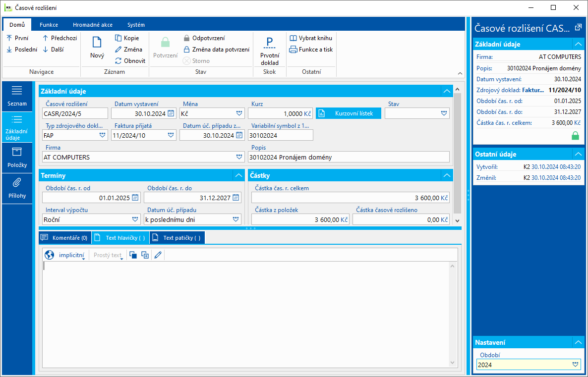
Task: Open calendar for Období čas. r. do
Action: (235, 198)
